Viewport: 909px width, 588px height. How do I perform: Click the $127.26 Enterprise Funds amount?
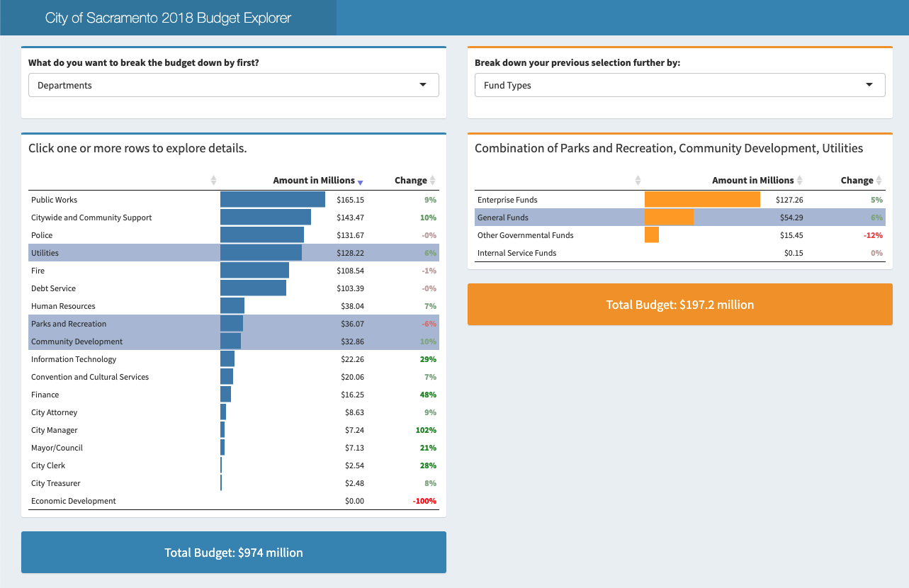(789, 200)
